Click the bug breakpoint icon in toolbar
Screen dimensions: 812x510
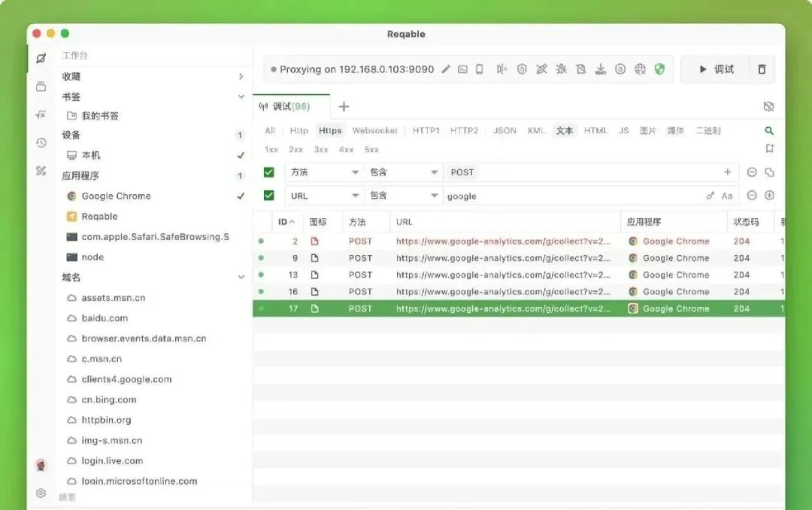point(561,69)
